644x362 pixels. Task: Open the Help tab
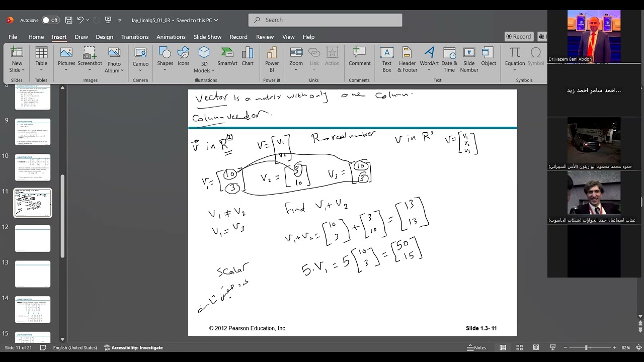(x=308, y=37)
